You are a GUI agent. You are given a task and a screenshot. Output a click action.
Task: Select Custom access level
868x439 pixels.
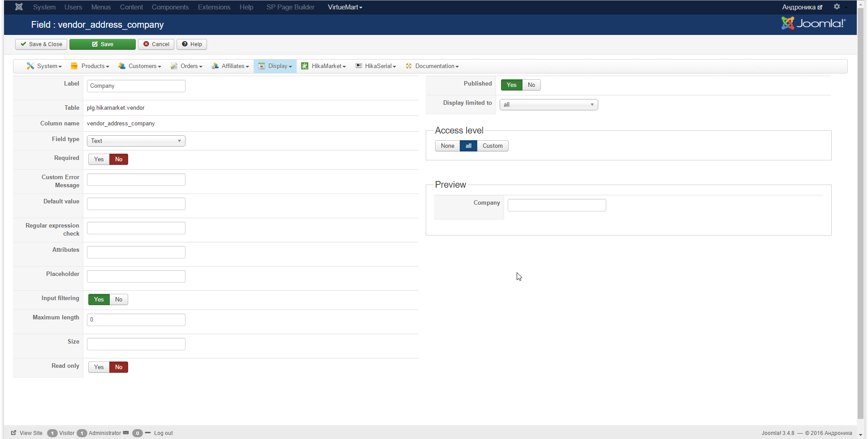pos(492,146)
